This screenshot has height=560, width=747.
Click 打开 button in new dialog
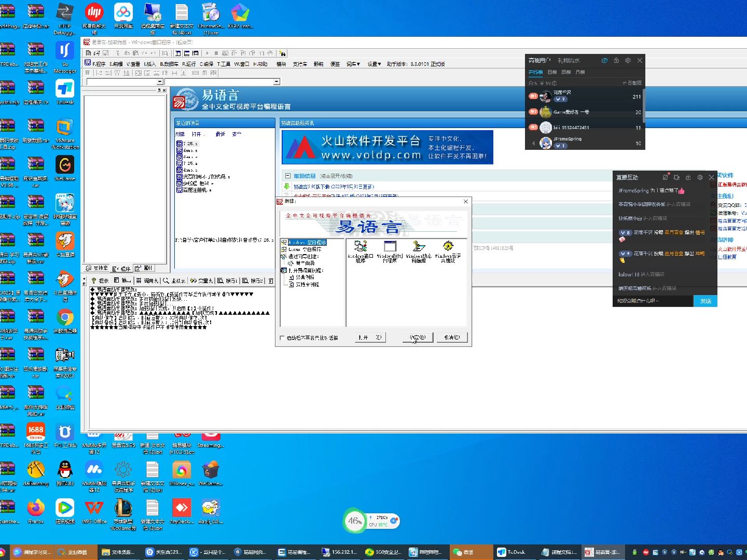tap(370, 337)
